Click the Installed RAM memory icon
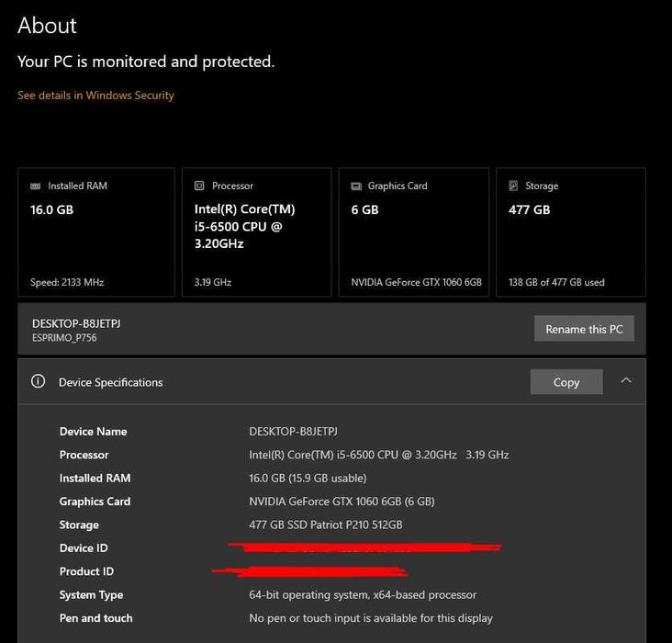The height and width of the screenshot is (643, 672). pyautogui.click(x=36, y=186)
